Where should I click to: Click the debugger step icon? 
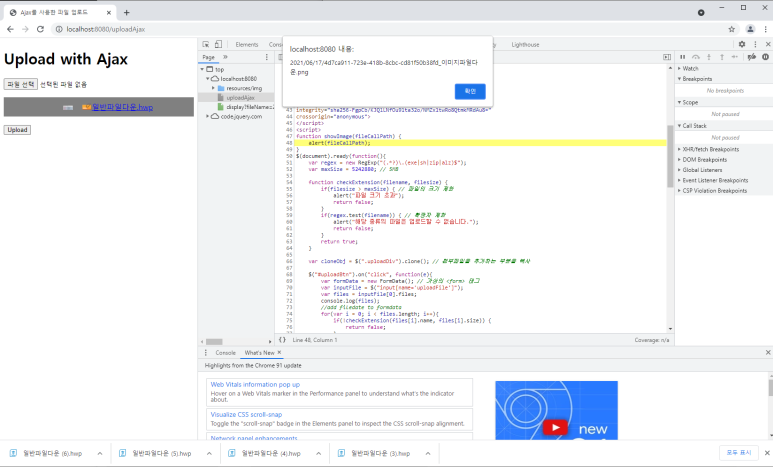(735, 57)
